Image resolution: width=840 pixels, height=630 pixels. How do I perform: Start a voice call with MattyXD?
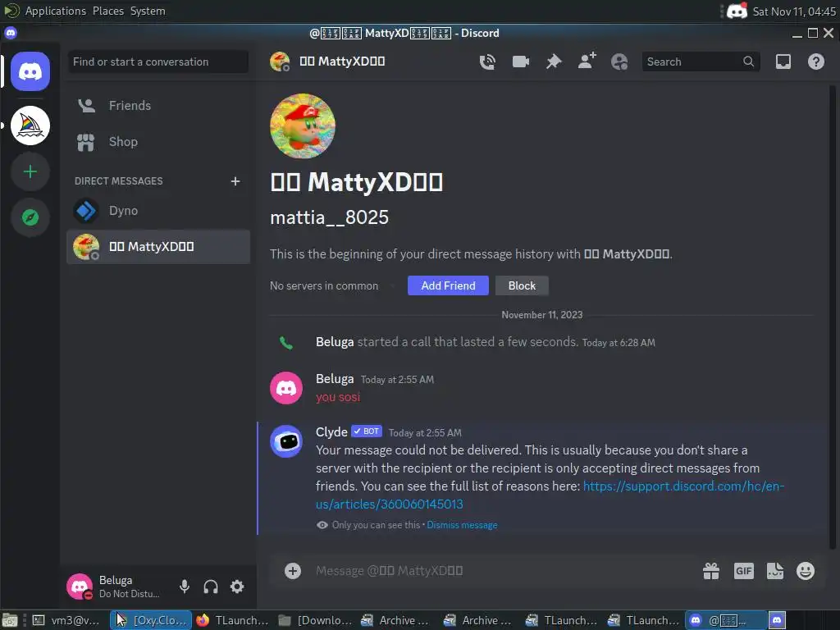point(487,62)
